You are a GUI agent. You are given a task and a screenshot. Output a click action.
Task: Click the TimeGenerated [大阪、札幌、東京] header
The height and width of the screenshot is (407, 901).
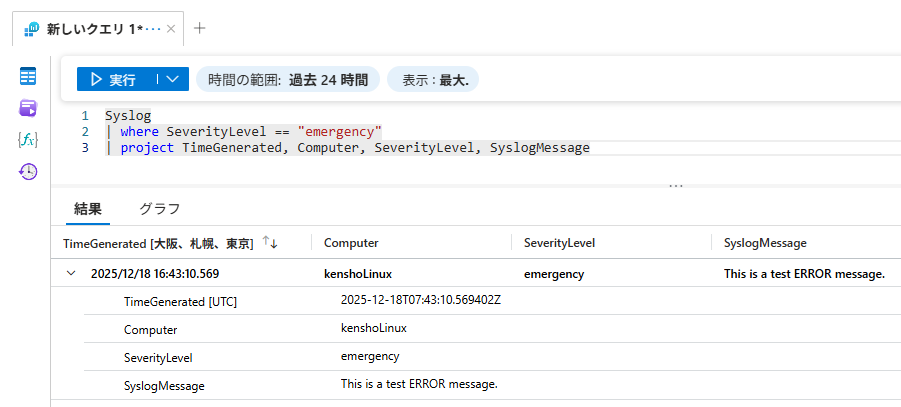pos(158,244)
